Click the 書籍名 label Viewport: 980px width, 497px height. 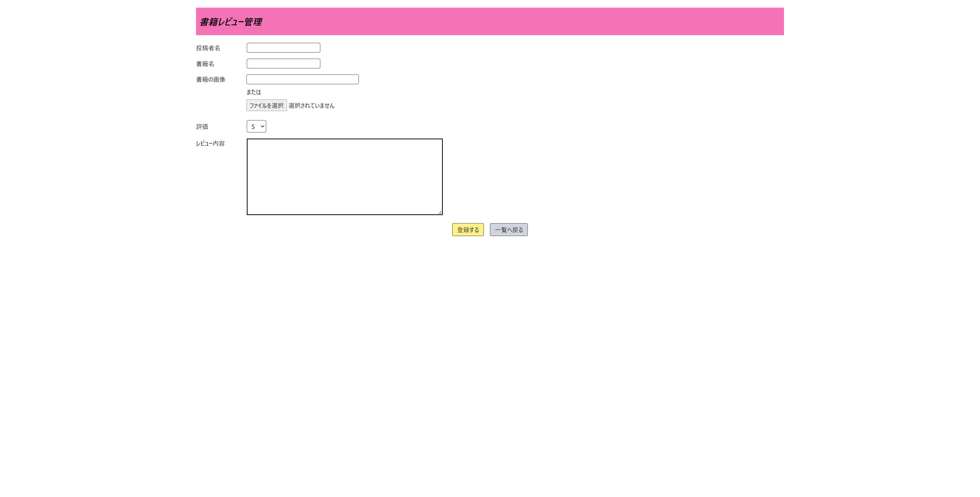point(205,64)
